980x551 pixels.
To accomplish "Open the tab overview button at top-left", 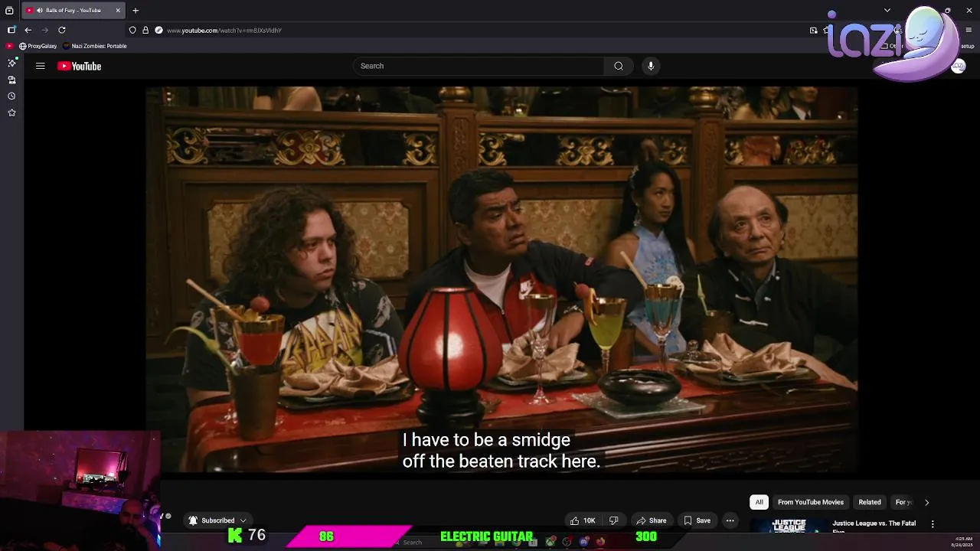I will [x=9, y=11].
